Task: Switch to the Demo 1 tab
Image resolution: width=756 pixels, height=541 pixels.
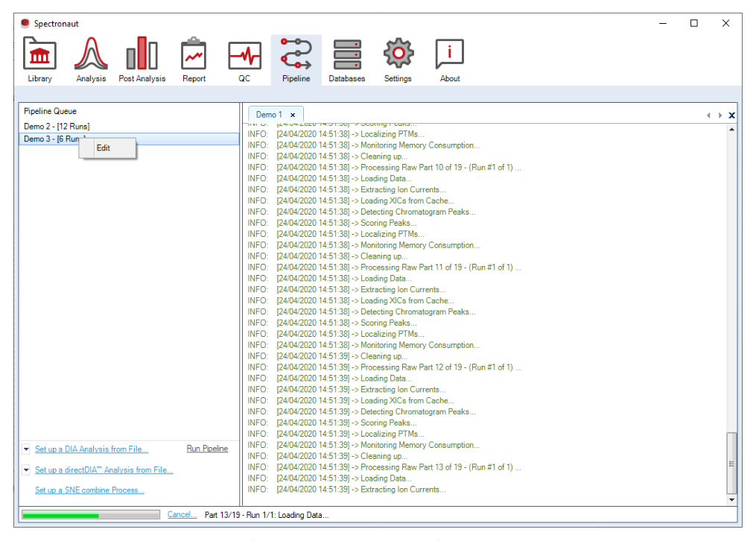Action: [x=269, y=115]
